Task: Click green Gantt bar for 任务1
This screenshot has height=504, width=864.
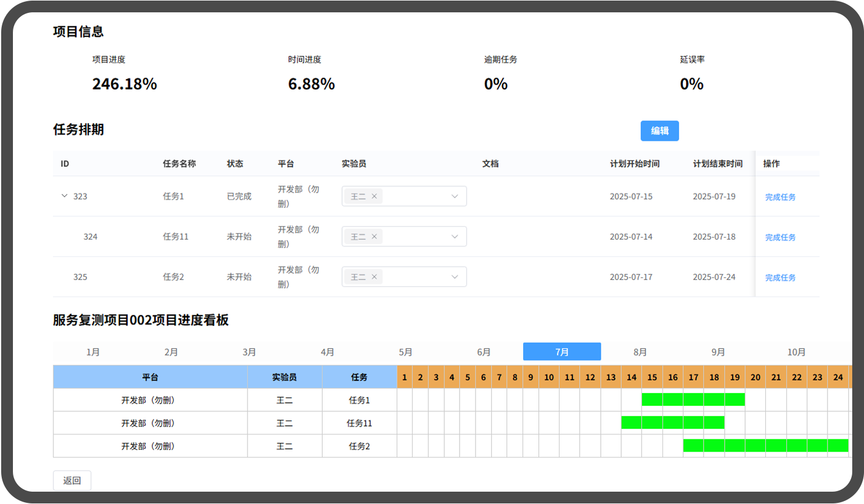Action: pos(693,400)
